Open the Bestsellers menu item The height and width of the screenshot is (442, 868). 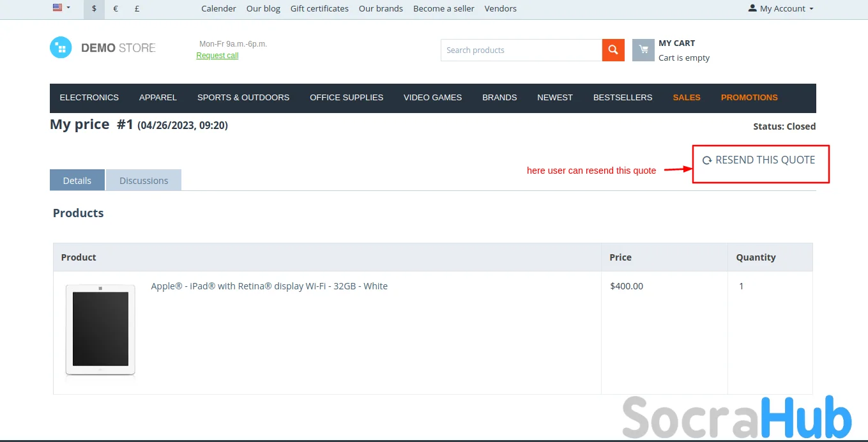coord(623,98)
